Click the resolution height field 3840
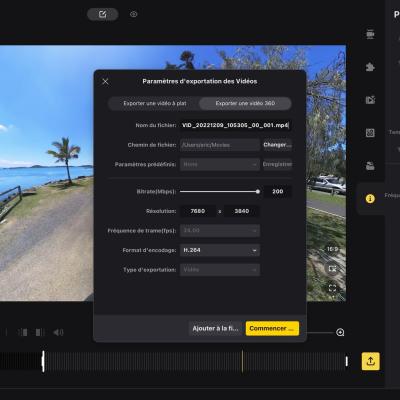Screen dimensions: 400x400 [242, 211]
